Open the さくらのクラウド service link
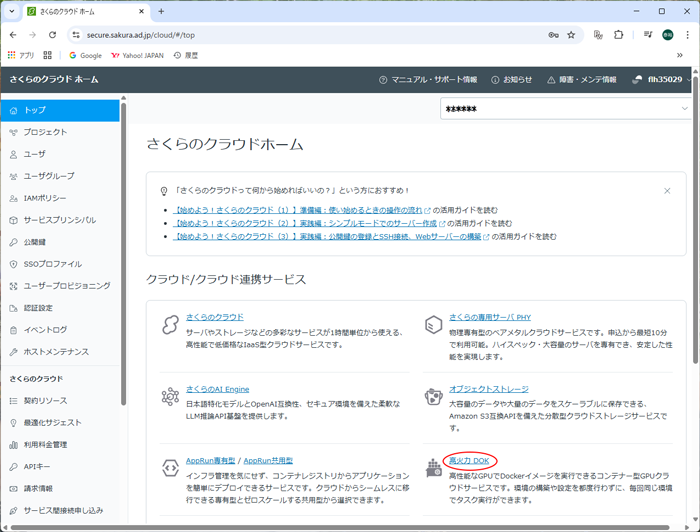The height and width of the screenshot is (532, 700). (x=215, y=317)
